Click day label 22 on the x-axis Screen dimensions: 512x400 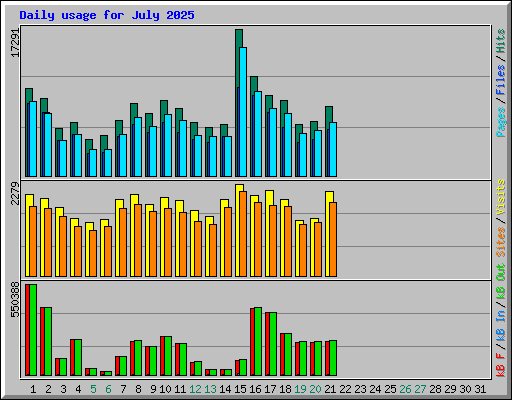[345, 389]
